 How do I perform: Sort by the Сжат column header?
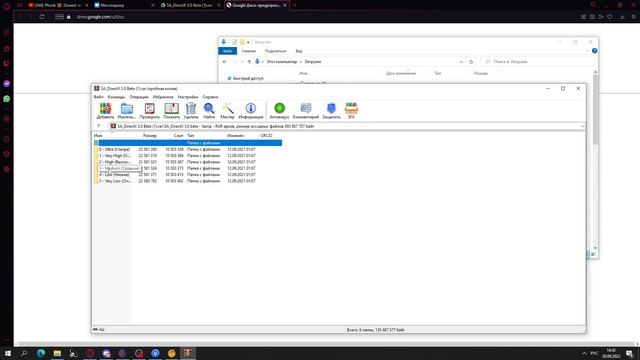(178, 136)
